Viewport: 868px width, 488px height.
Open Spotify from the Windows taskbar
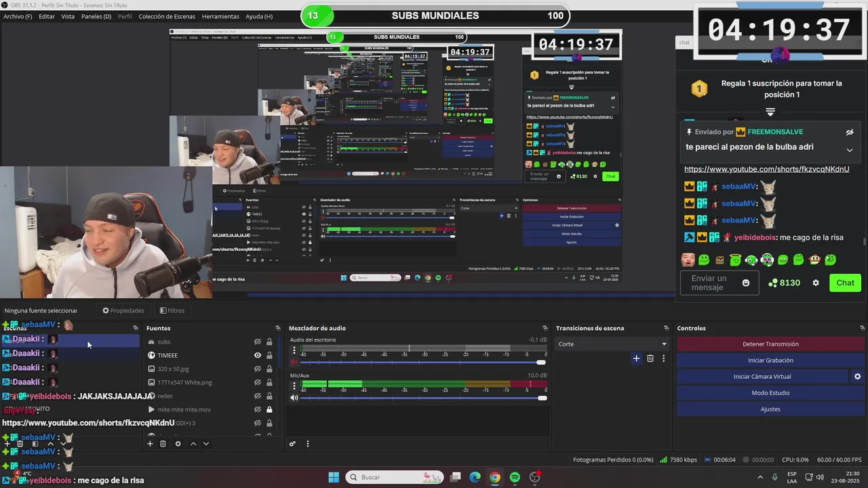tap(515, 477)
